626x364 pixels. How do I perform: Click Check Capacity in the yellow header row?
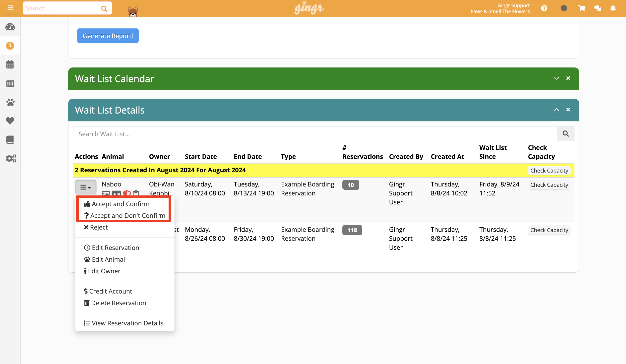[549, 171]
